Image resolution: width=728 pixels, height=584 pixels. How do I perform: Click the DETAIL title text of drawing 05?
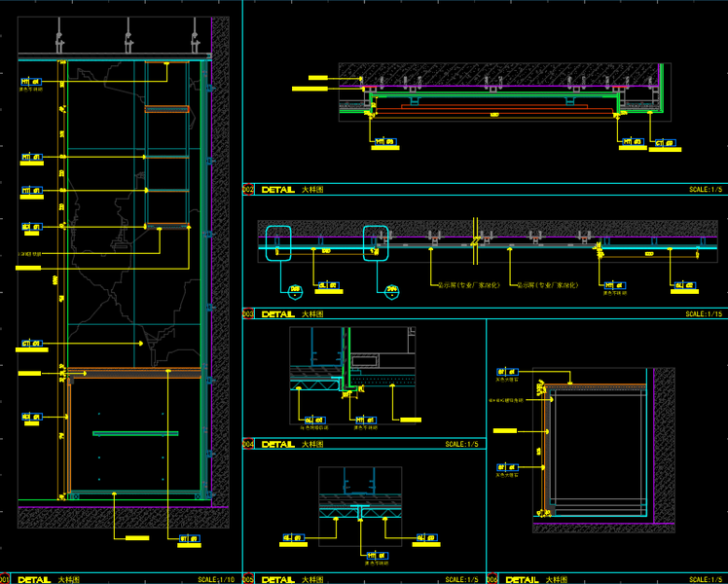coord(278,580)
